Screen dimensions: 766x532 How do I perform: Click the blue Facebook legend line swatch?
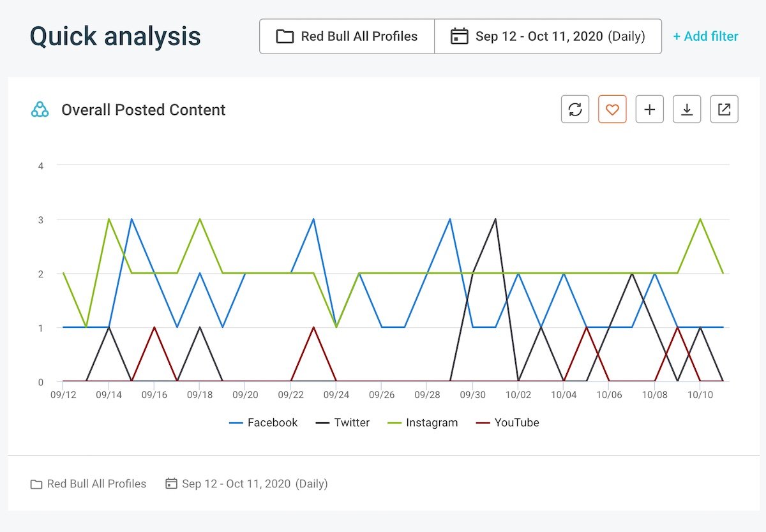236,423
